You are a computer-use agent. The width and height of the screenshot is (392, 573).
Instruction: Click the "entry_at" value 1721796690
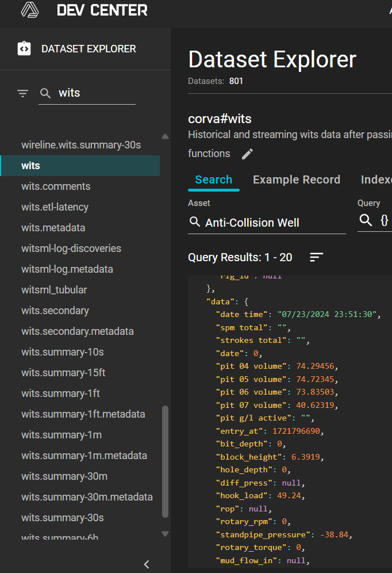pyautogui.click(x=297, y=431)
